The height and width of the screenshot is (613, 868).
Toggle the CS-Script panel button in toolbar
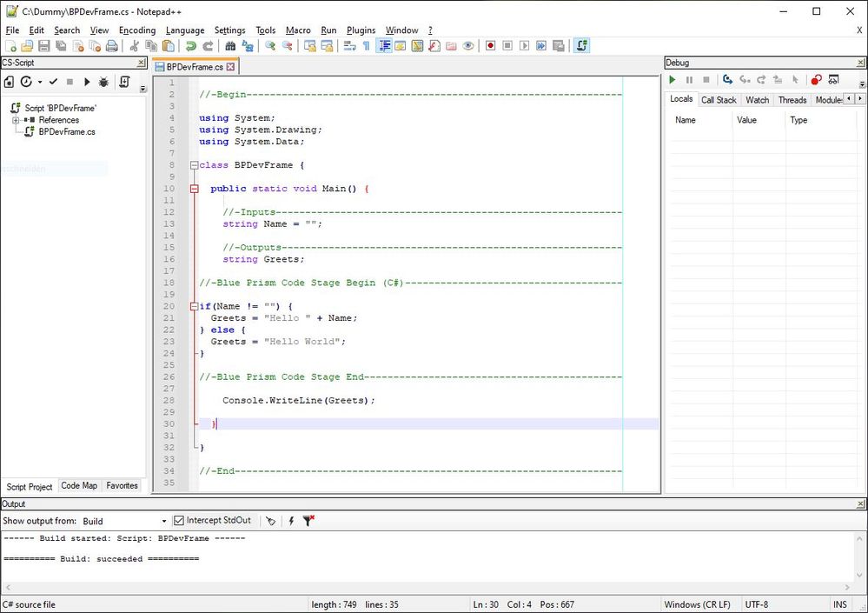point(582,46)
